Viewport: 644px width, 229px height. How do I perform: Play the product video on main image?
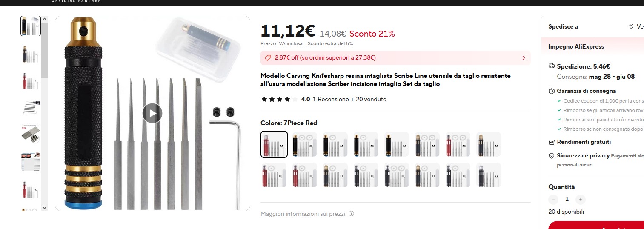click(x=152, y=113)
